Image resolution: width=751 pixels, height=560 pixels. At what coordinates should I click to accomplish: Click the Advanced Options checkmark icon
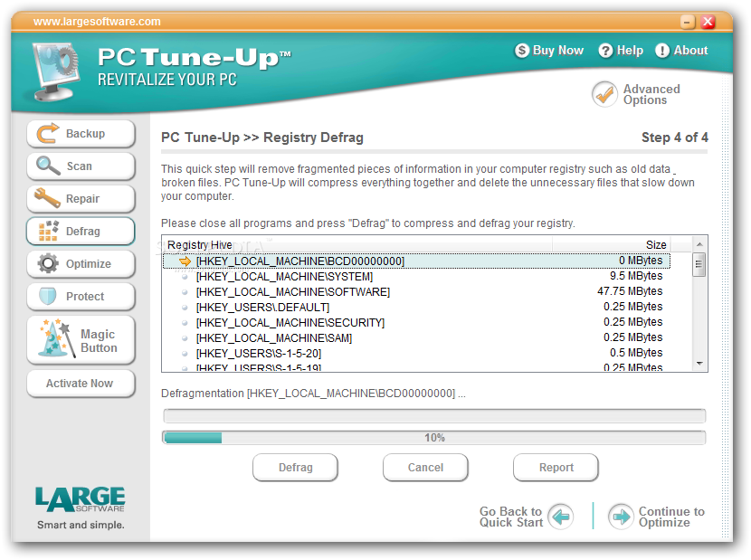604,94
